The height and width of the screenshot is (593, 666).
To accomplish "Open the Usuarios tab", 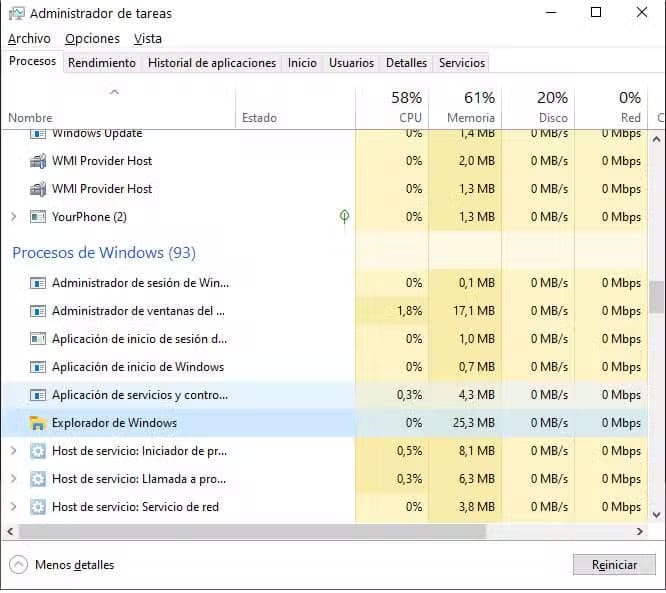I will [351, 63].
